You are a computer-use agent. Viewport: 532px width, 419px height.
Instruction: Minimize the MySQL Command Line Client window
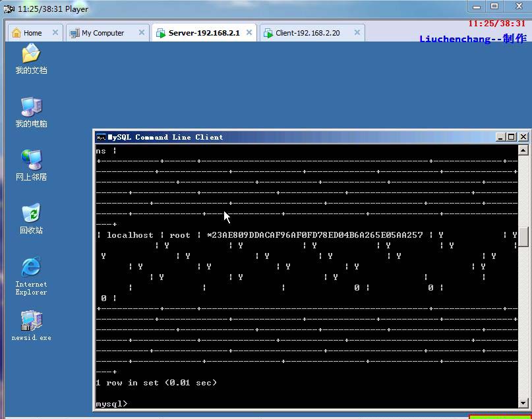point(500,137)
